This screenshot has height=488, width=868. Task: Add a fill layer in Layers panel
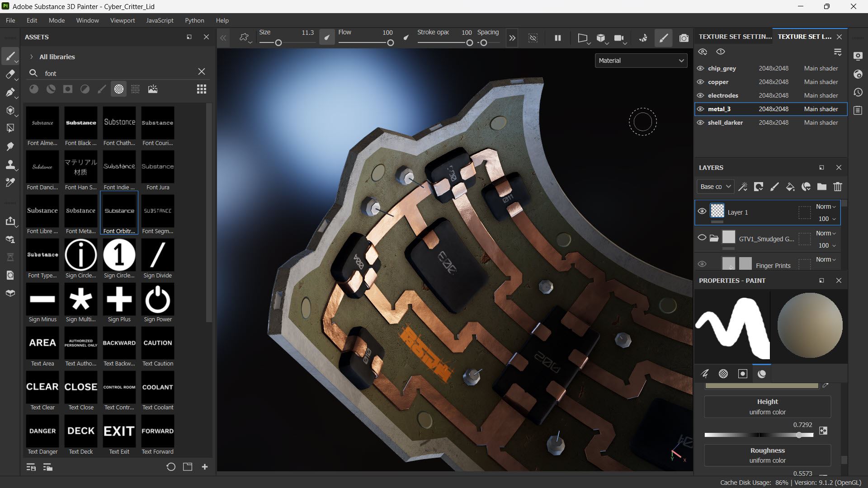click(790, 187)
